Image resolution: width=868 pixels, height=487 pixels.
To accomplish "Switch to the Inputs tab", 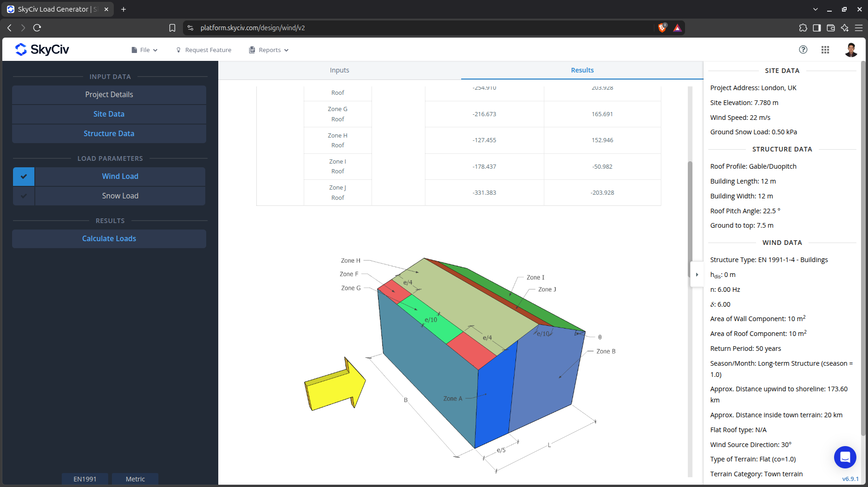I will coord(339,70).
